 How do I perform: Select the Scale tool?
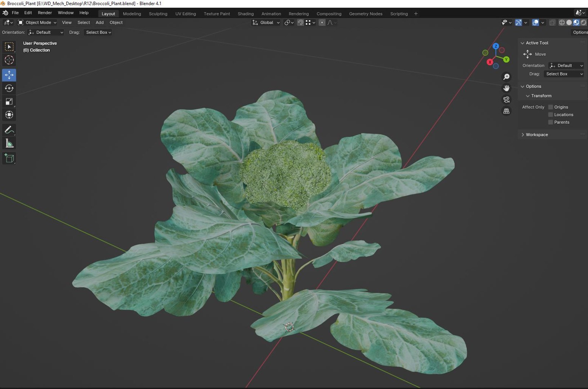(9, 102)
